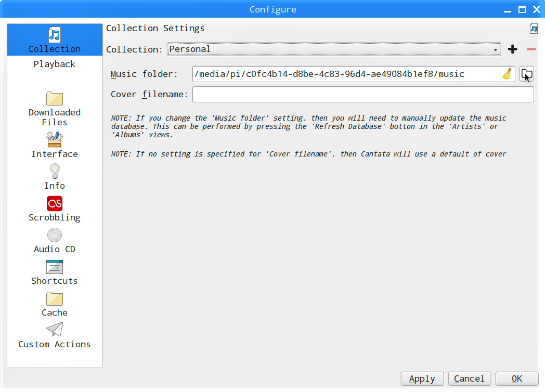Add a new collection with plus button

[513, 49]
